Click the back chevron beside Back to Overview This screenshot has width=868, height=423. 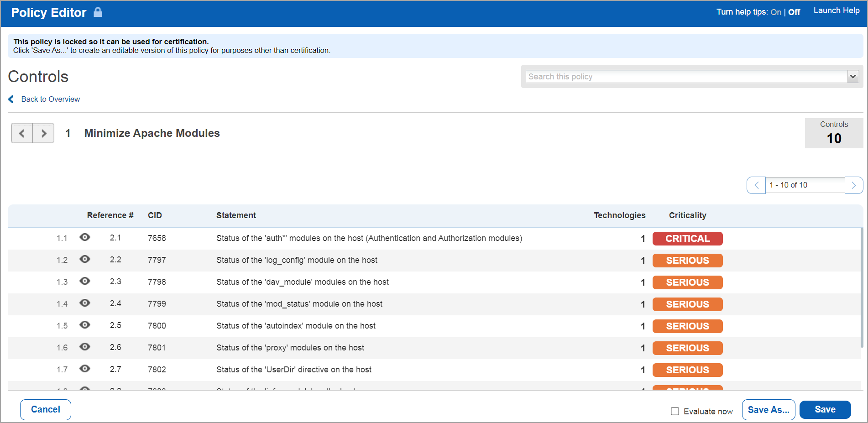(x=10, y=99)
